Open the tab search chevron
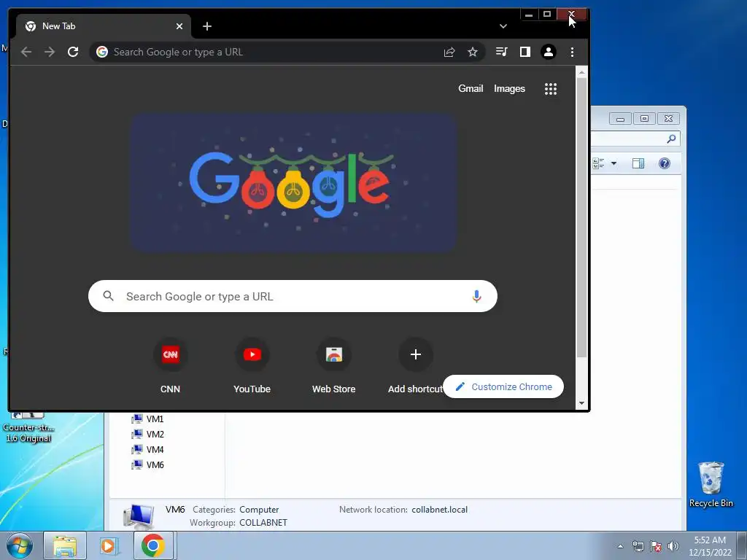Image resolution: width=747 pixels, height=560 pixels. pos(503,26)
